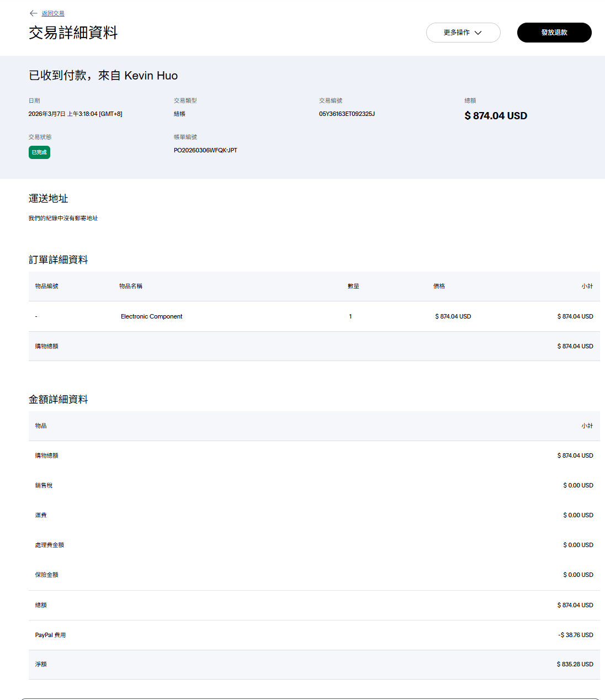The width and height of the screenshot is (605, 700).
Task: Click the 價格 column header
Action: pyautogui.click(x=439, y=286)
